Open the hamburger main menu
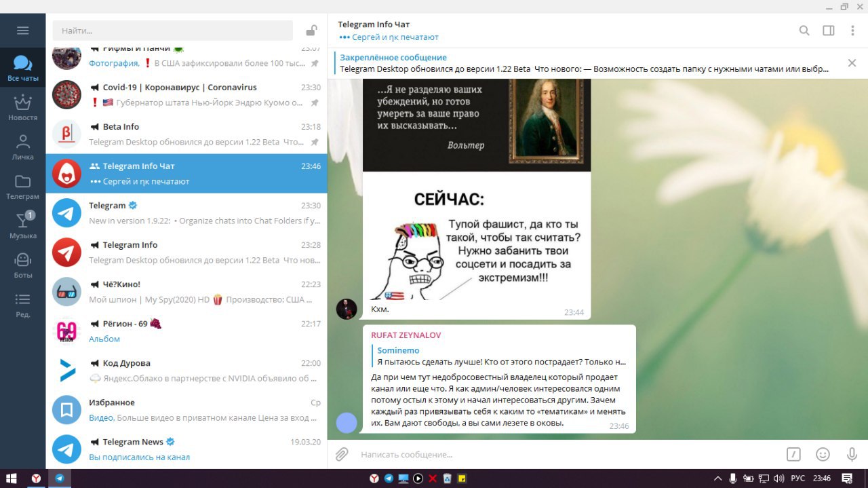The height and width of the screenshot is (488, 868). (x=22, y=31)
